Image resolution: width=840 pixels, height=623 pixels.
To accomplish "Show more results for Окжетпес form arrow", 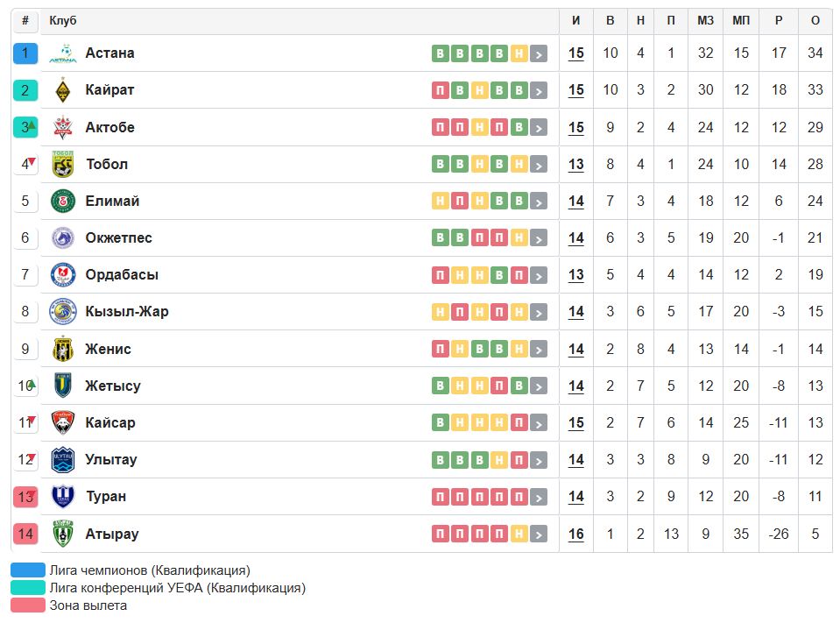I will click(x=539, y=238).
